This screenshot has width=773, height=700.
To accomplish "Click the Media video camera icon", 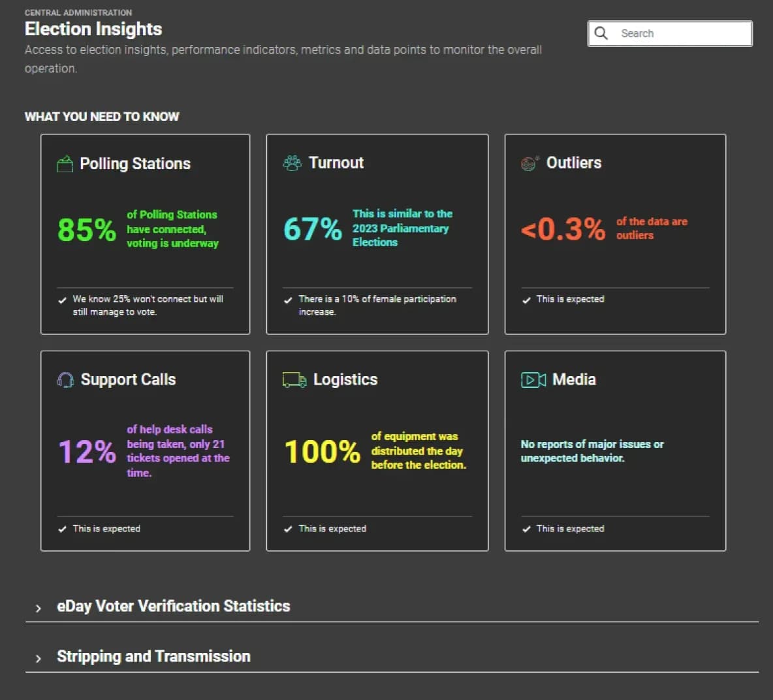I will [x=533, y=380].
